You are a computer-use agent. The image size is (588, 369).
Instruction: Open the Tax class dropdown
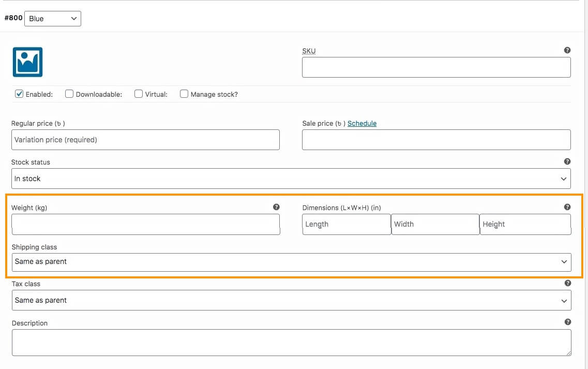[x=291, y=300]
